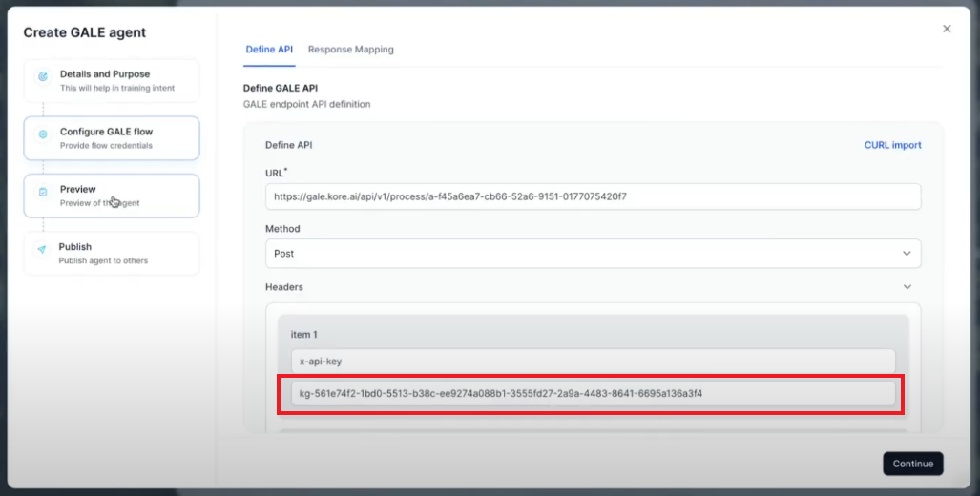Select the Configure GALE flow step card
The height and width of the screenshot is (496, 980).
coord(112,138)
